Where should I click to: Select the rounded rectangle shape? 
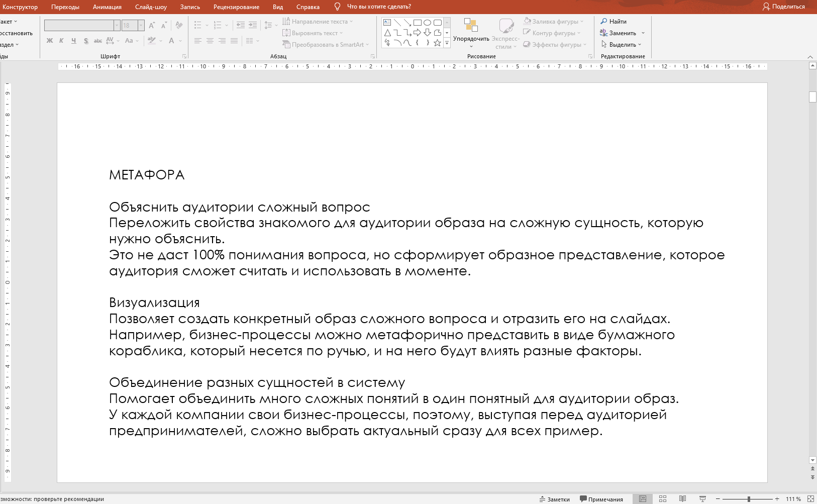(x=438, y=22)
